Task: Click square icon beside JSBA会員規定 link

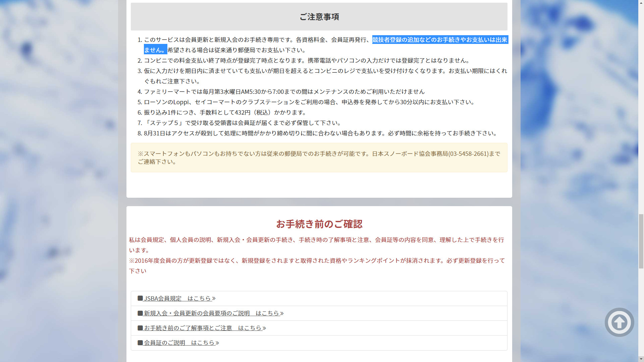Action: (x=140, y=298)
